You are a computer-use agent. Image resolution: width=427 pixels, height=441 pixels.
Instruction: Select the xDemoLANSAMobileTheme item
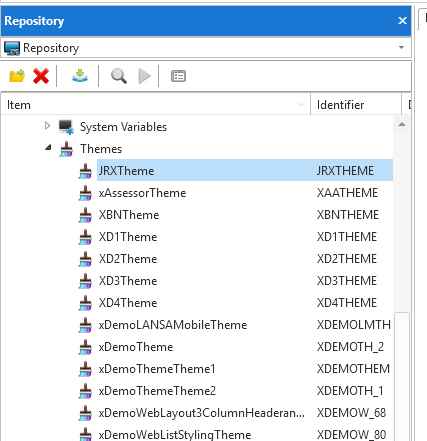173,325
